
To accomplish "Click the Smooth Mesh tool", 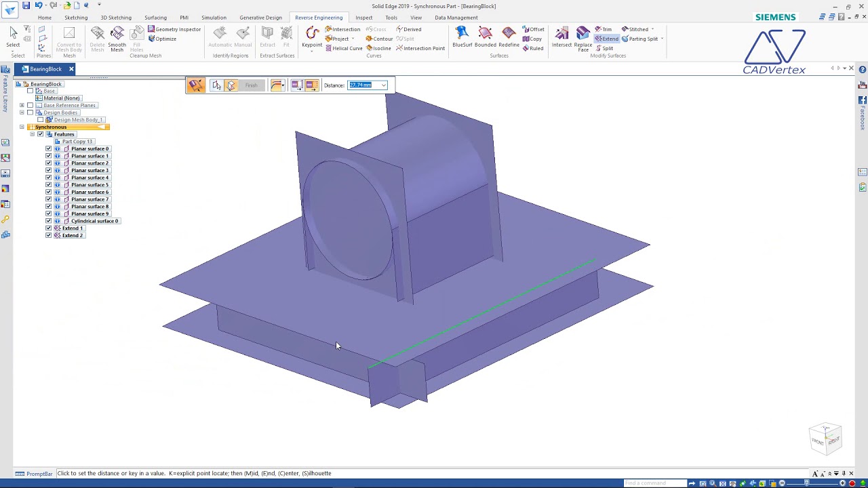I will [117, 39].
